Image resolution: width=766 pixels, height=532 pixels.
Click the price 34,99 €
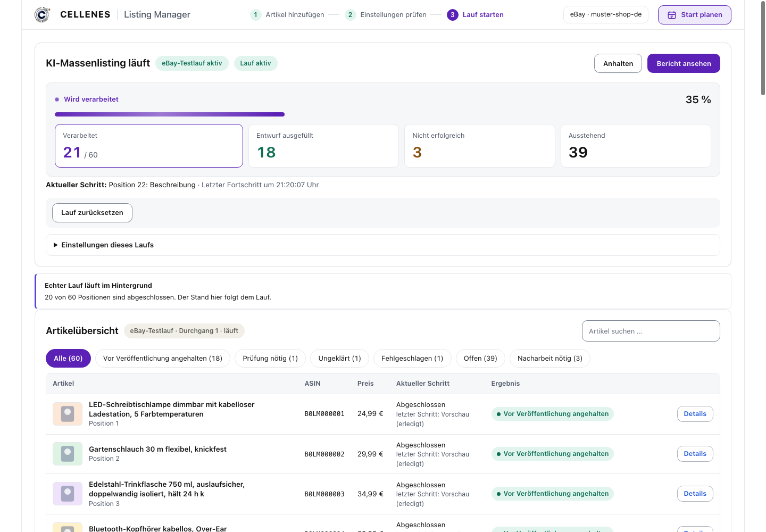pos(370,494)
